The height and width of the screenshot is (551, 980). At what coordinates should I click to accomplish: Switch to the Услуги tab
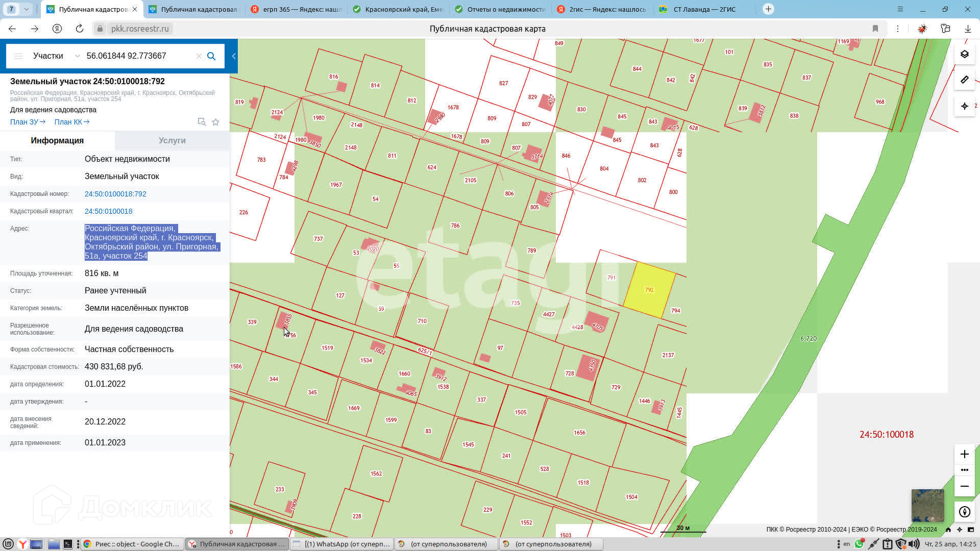click(172, 140)
